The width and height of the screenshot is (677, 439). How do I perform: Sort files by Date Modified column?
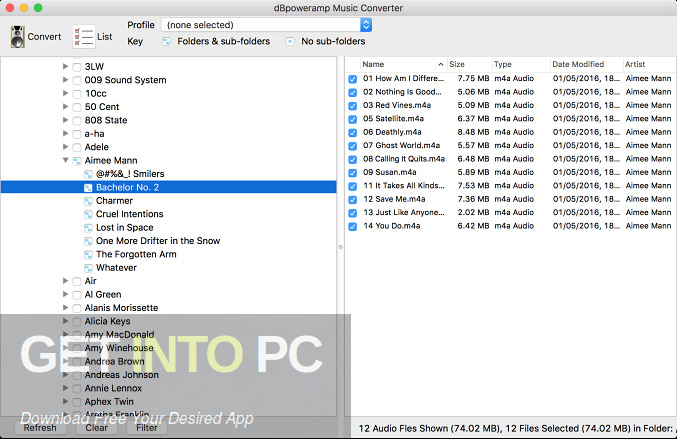tap(586, 64)
